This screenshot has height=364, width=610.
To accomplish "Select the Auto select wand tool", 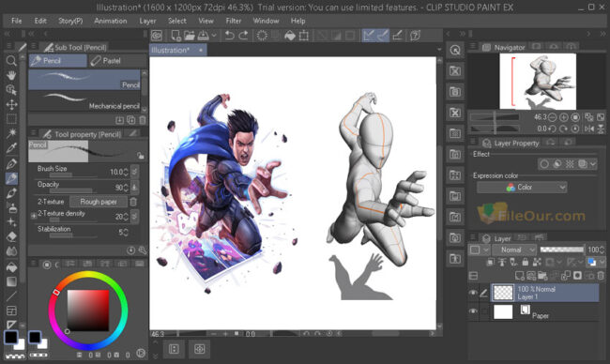I will [11, 133].
